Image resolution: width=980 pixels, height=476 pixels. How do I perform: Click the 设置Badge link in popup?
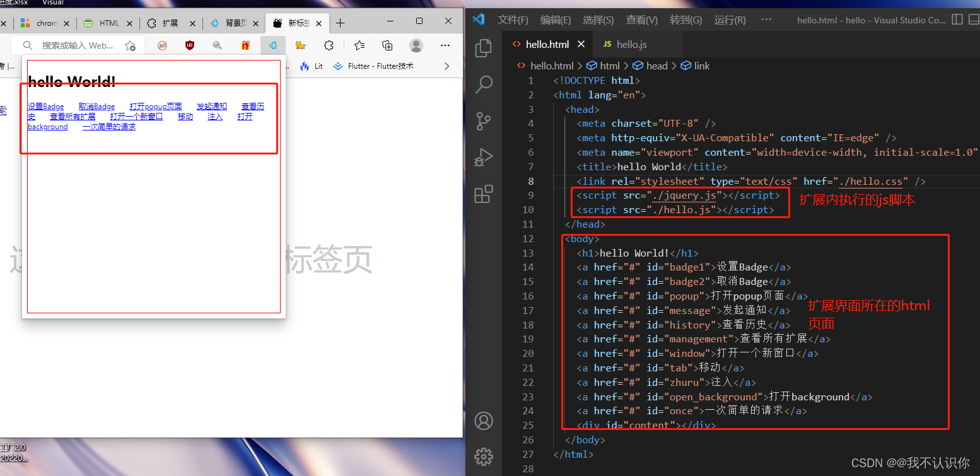point(46,107)
